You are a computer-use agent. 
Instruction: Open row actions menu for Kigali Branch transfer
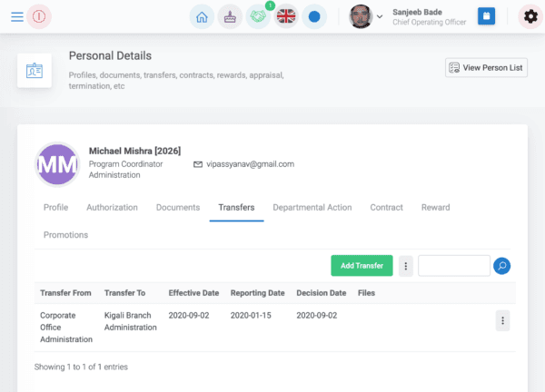(502, 320)
